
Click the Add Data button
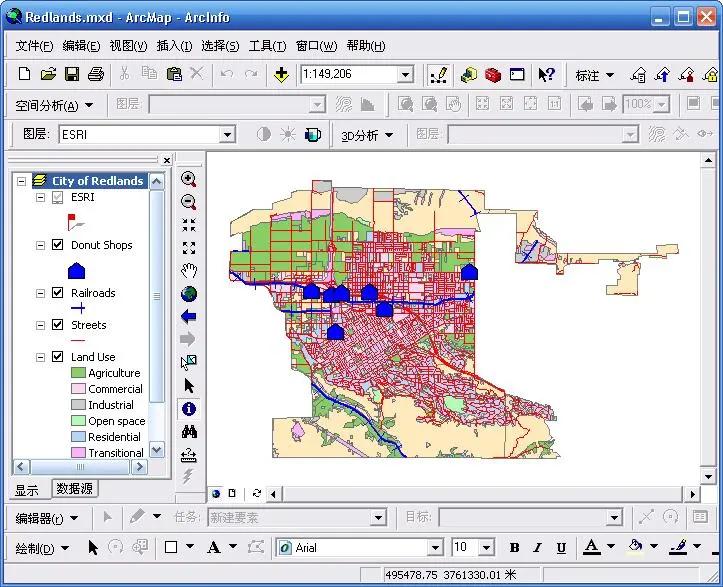point(281,74)
